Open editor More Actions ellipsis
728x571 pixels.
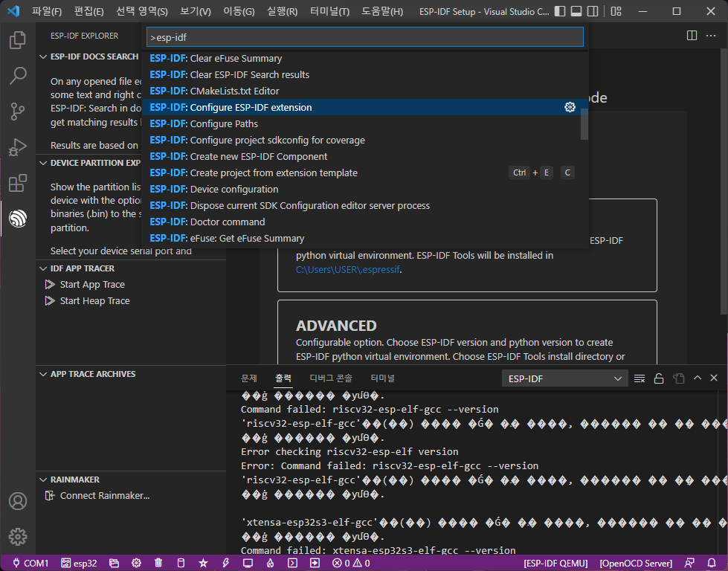point(711,36)
